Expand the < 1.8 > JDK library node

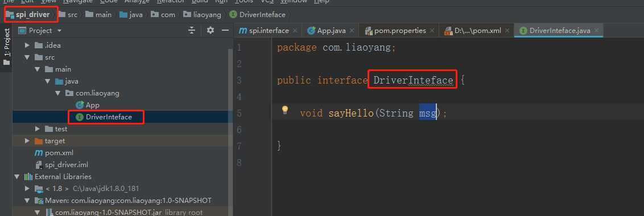27,189
